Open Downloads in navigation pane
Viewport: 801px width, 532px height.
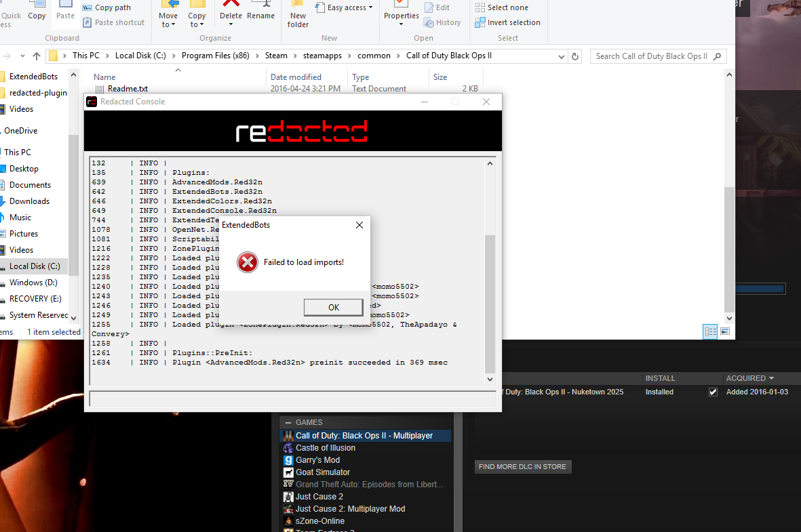(29, 201)
